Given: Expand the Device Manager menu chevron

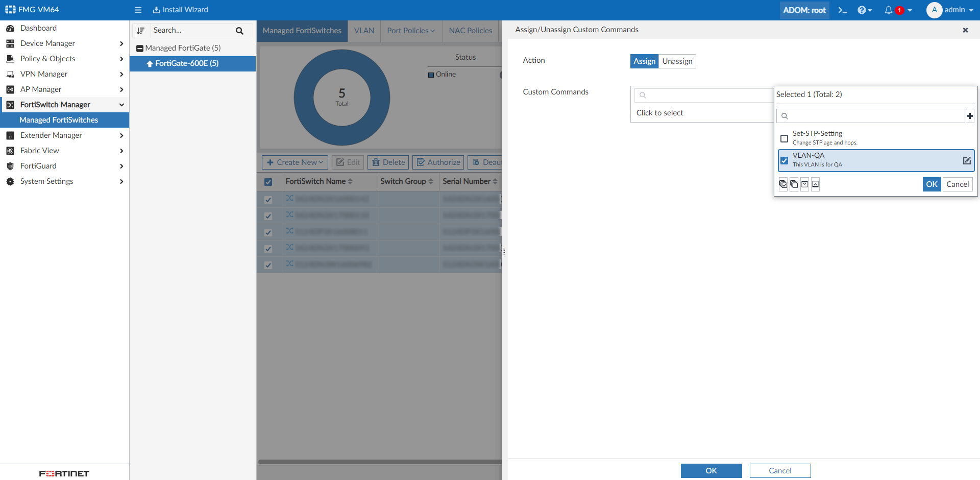Looking at the screenshot, I should 121,43.
